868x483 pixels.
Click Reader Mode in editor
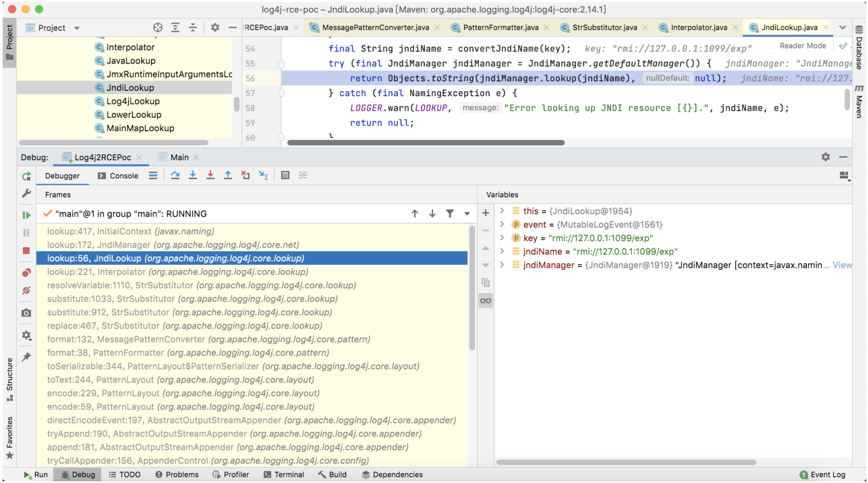point(803,45)
